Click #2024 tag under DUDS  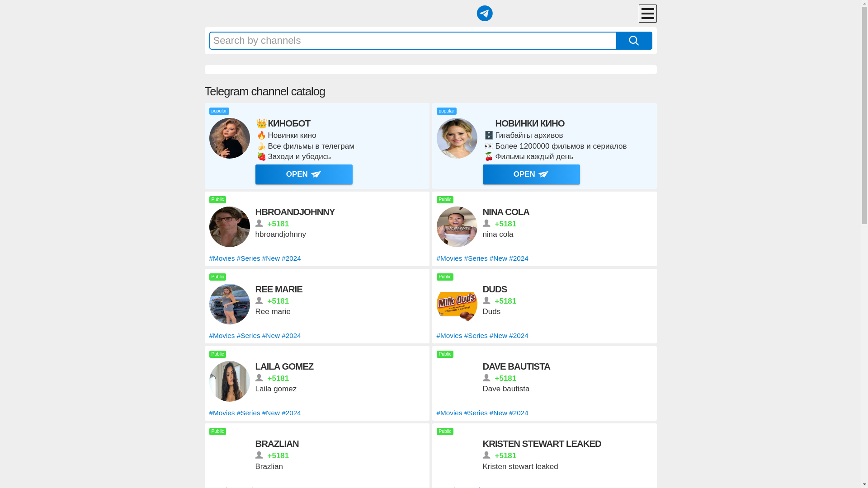click(x=519, y=336)
